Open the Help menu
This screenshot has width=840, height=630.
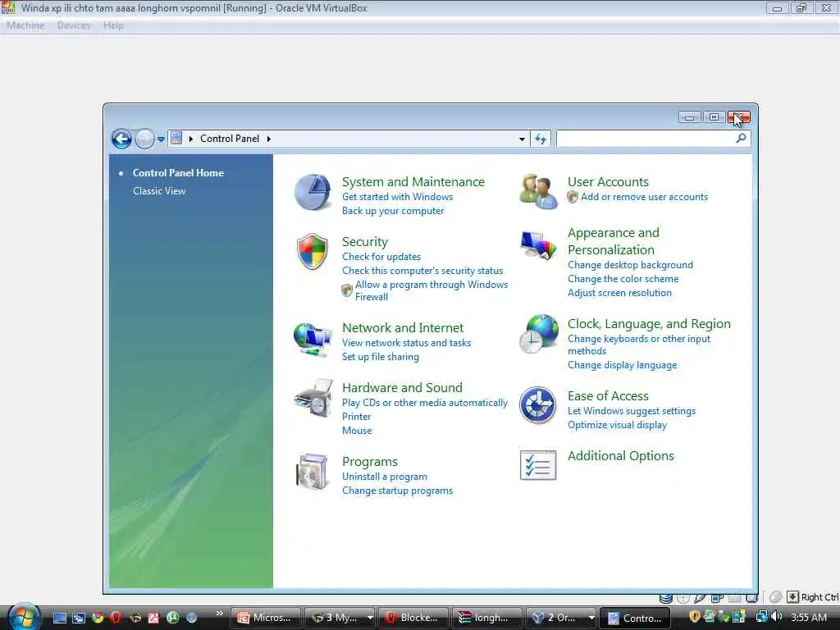click(x=113, y=25)
